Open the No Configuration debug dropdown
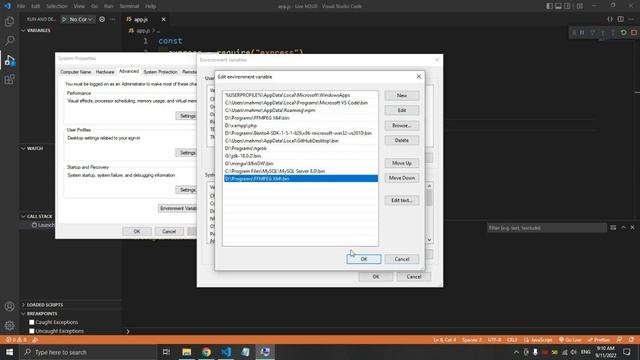 80,19
